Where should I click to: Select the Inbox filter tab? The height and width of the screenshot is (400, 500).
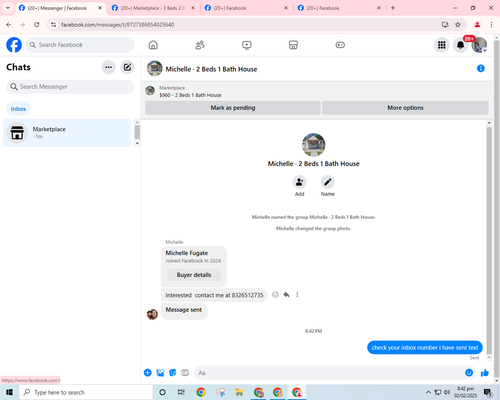click(18, 109)
